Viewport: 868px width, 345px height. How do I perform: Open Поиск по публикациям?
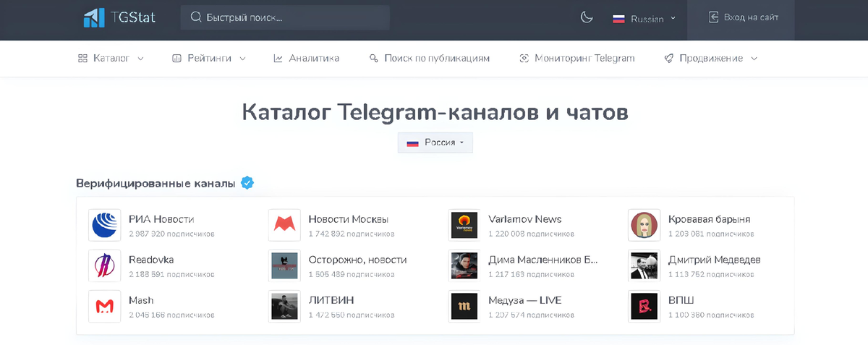click(429, 59)
